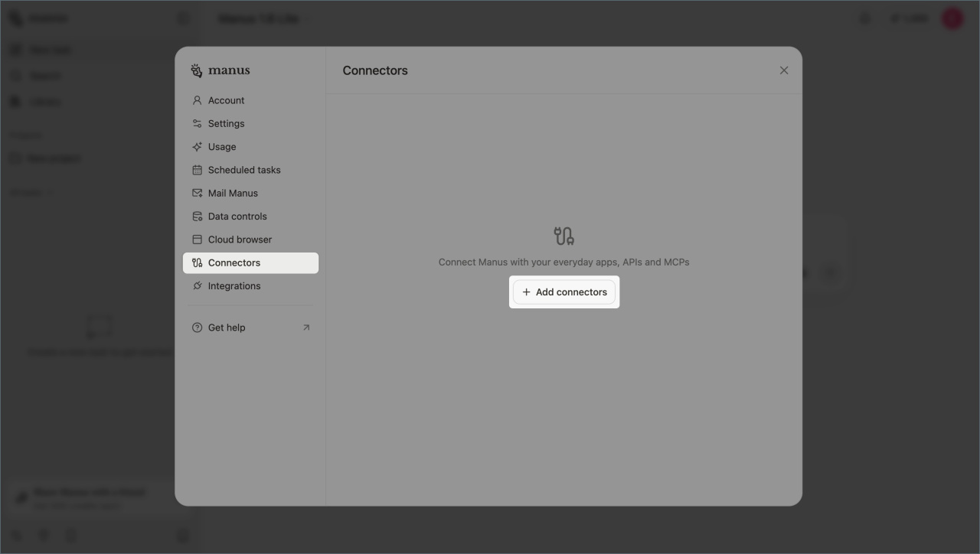Click the Data controls database icon
Image resolution: width=980 pixels, height=554 pixels.
coord(197,217)
